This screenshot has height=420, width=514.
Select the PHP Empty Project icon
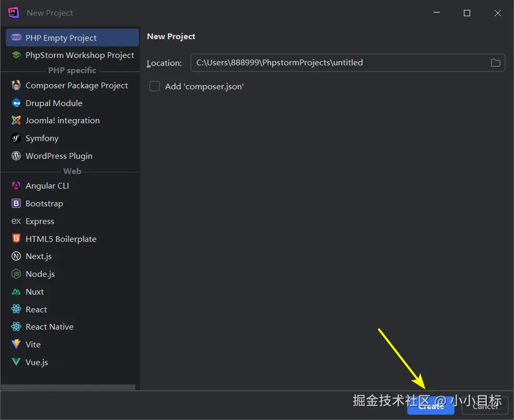[x=16, y=38]
